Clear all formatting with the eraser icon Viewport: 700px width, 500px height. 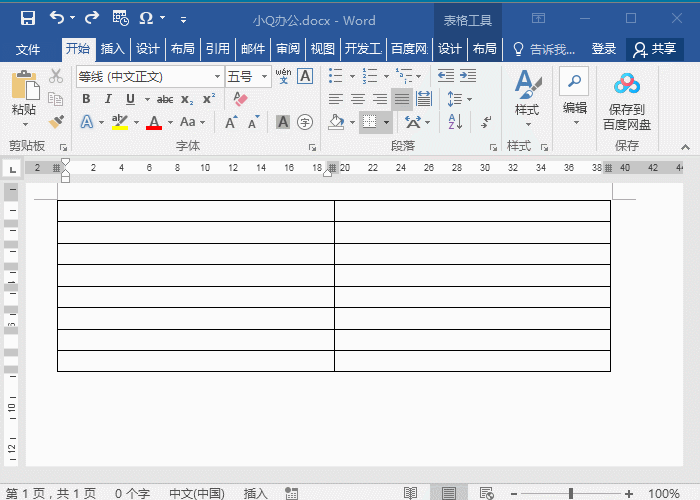240,99
